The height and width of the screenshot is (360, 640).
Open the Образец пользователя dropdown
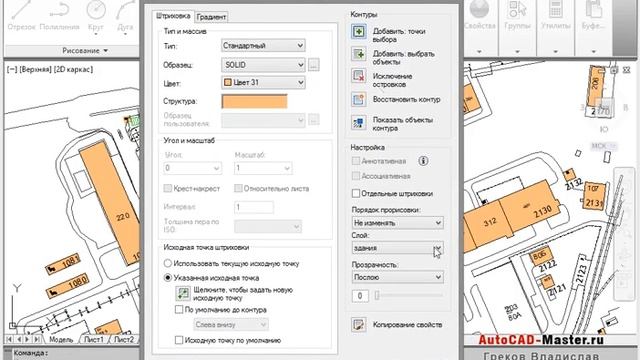click(x=263, y=120)
